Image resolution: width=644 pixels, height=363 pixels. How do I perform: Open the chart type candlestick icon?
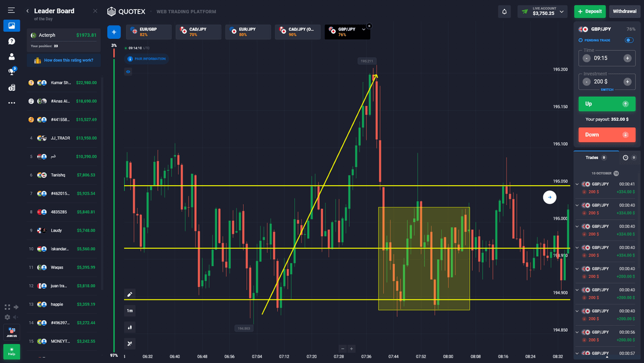pyautogui.click(x=130, y=327)
